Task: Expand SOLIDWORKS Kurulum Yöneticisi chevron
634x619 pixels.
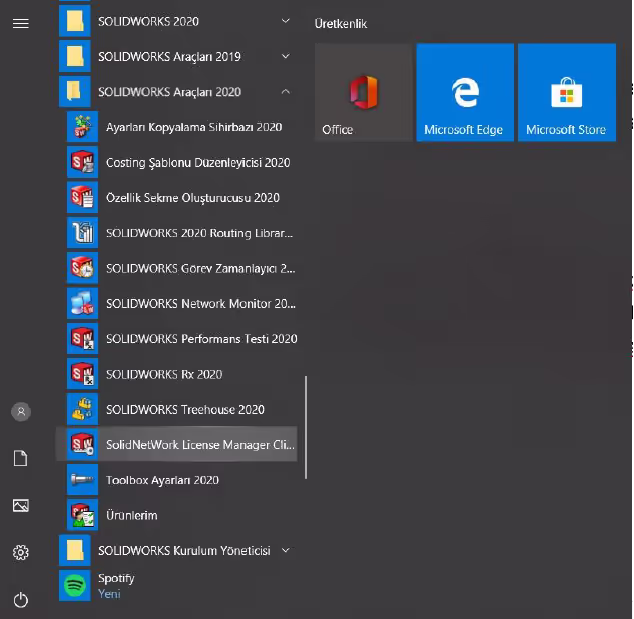Action: click(285, 550)
